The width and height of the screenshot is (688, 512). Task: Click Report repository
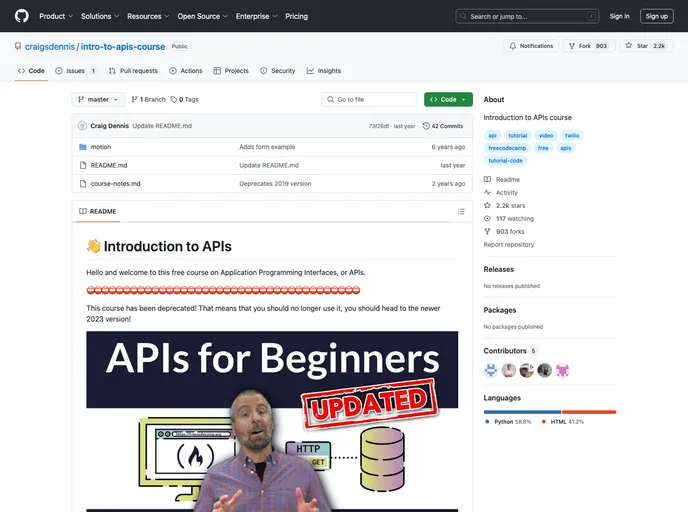point(509,244)
